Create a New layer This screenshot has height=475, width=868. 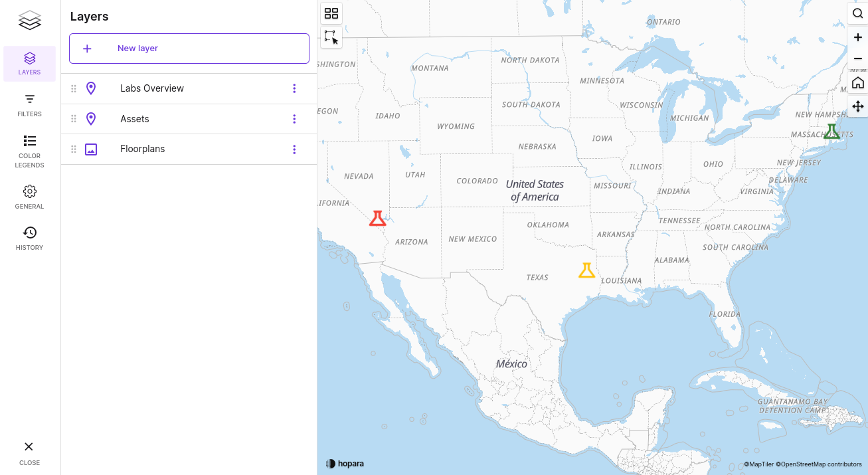pos(189,48)
